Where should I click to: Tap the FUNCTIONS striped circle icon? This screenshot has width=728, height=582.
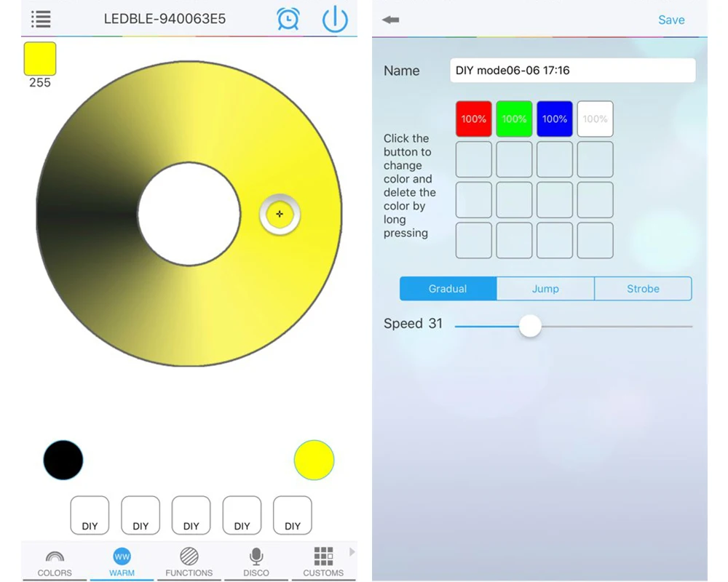pyautogui.click(x=189, y=556)
